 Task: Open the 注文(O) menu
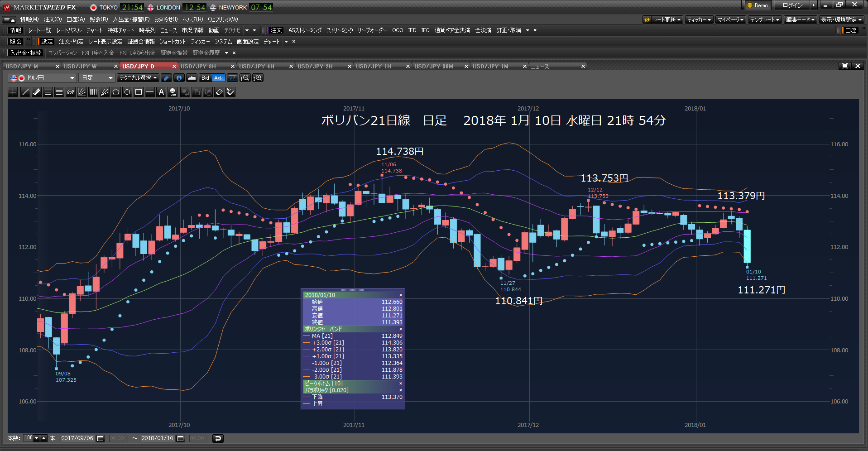(53, 19)
